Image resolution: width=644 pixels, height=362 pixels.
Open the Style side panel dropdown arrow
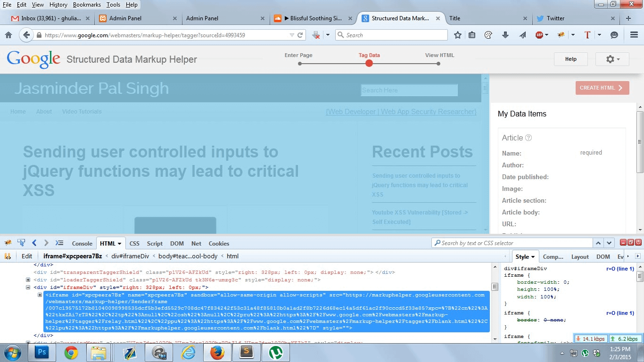click(x=533, y=257)
